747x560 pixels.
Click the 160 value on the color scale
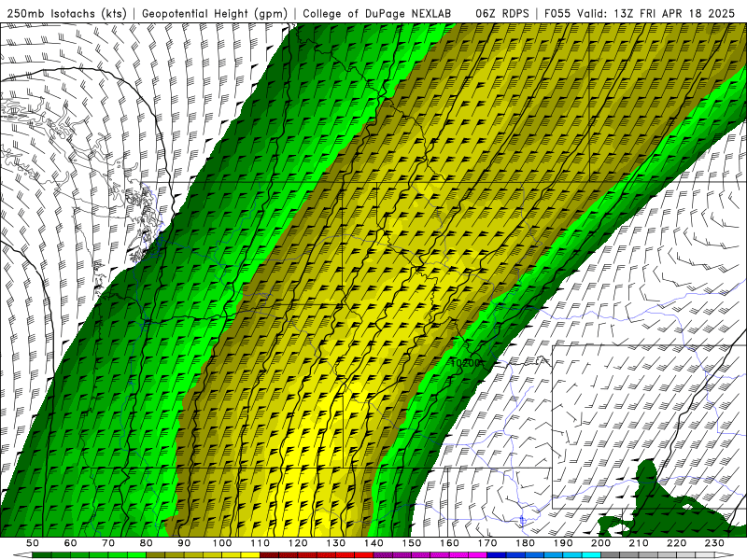coord(450,543)
